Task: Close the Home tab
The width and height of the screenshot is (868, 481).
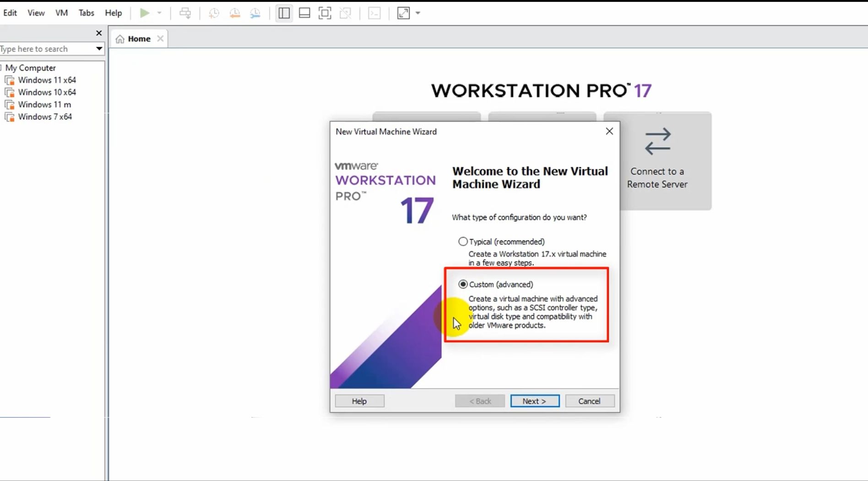Action: (x=160, y=38)
